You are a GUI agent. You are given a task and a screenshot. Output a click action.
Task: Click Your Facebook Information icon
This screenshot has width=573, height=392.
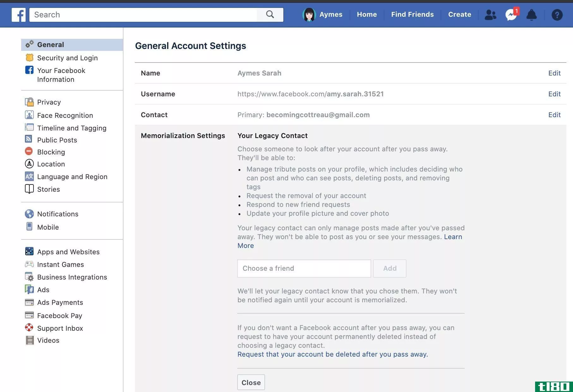[29, 70]
